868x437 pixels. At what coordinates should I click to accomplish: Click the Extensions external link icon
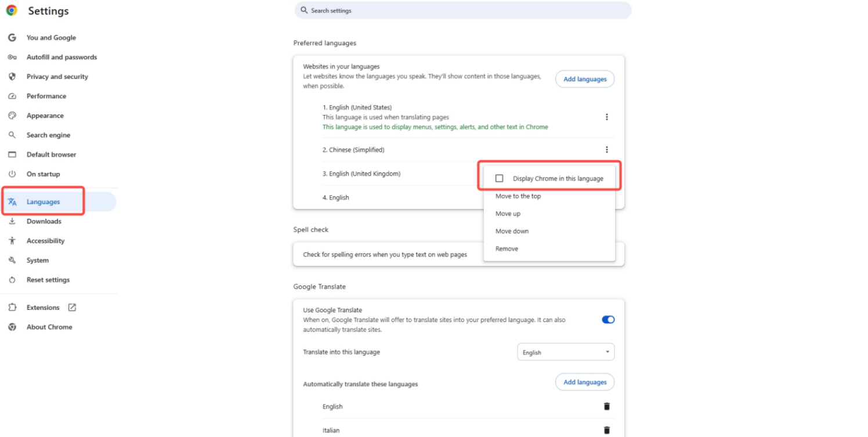tap(72, 308)
